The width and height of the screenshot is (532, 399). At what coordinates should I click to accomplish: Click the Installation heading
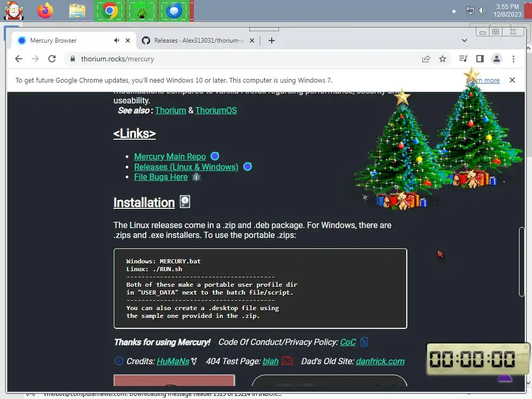click(x=144, y=203)
